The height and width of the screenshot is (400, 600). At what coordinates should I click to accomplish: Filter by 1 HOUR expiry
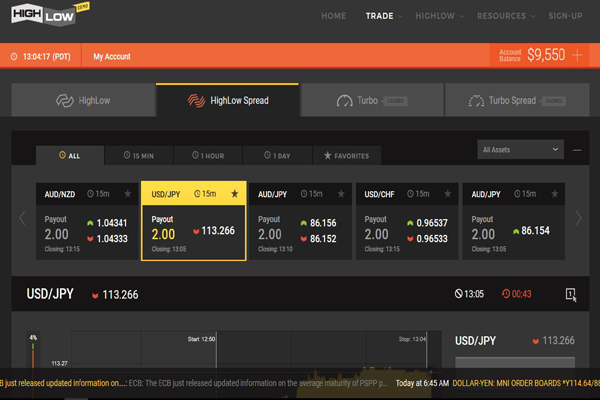click(208, 155)
